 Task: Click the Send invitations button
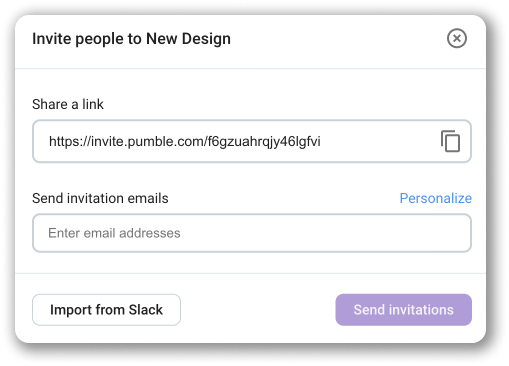(403, 310)
